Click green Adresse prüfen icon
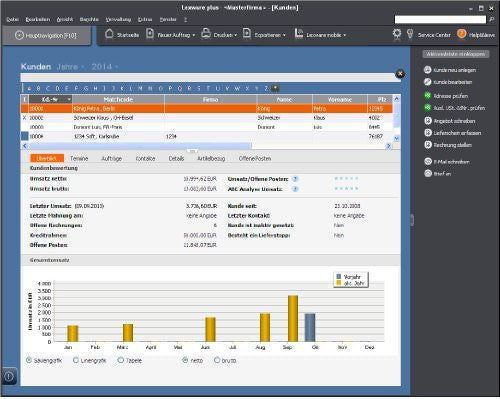The image size is (500, 399). pyautogui.click(x=428, y=96)
